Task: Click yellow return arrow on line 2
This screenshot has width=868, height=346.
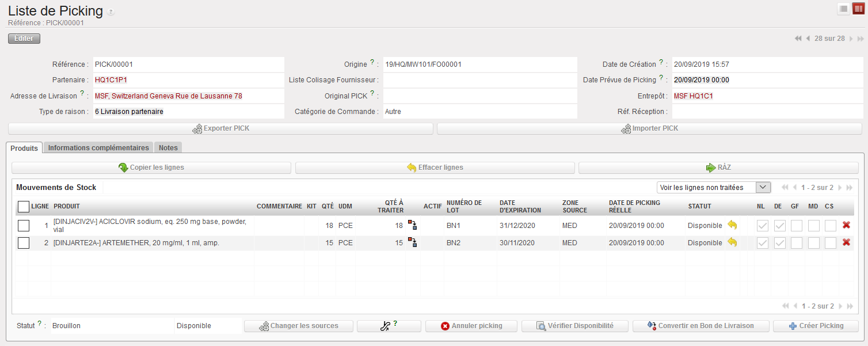Action: pyautogui.click(x=732, y=243)
